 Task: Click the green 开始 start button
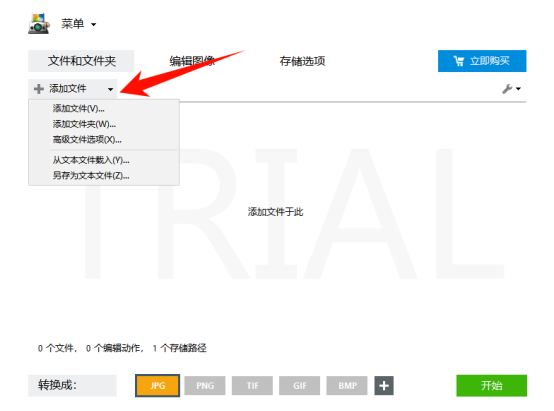491,386
